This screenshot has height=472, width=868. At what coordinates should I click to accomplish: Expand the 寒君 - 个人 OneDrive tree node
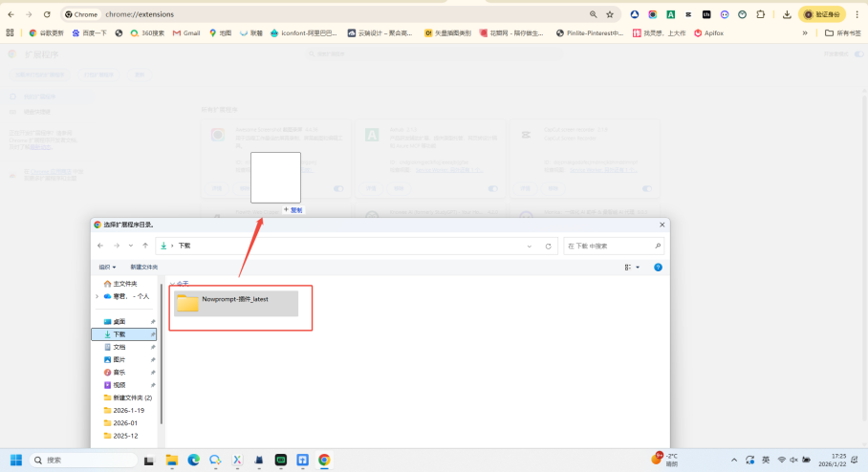click(x=98, y=296)
